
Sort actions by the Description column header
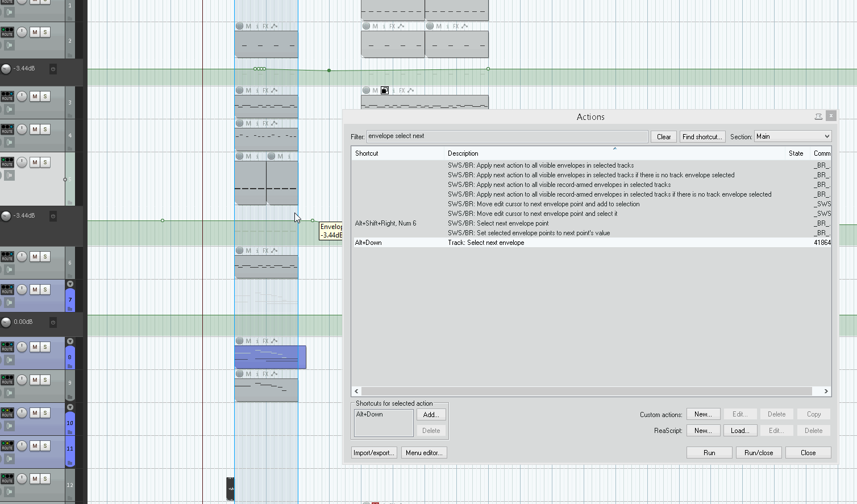(614, 153)
